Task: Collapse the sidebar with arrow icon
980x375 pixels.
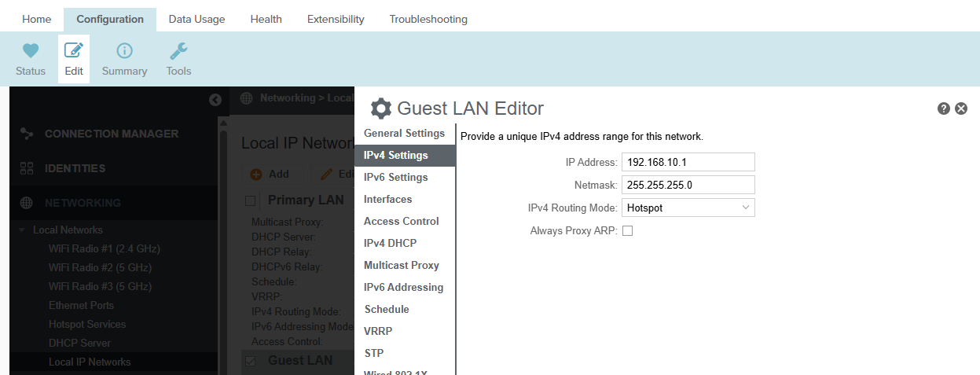Action: (x=215, y=99)
